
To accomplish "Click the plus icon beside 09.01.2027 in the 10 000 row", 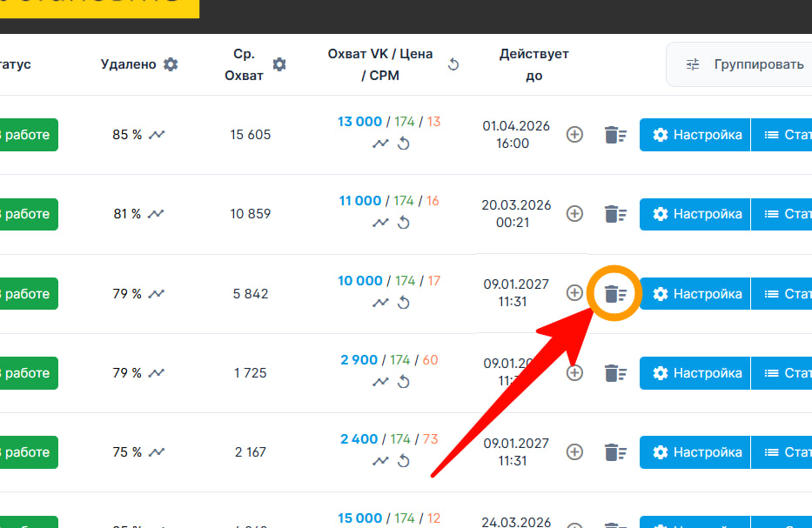I will point(574,293).
